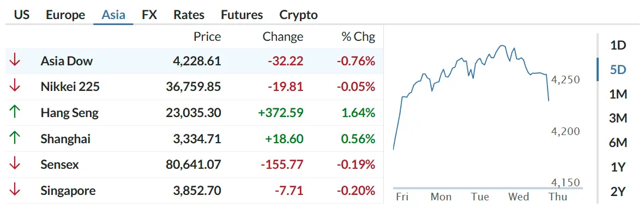
Task: Open the Hang Seng index link
Action: [x=69, y=113]
